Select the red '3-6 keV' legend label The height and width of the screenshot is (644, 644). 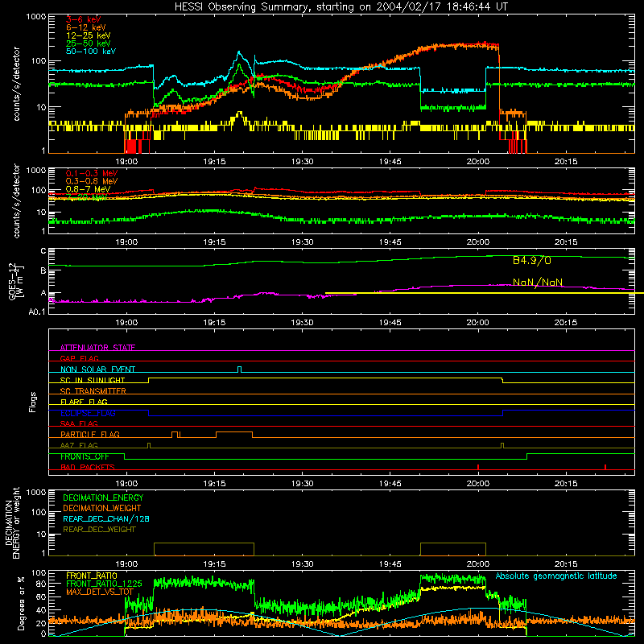pyautogui.click(x=83, y=19)
